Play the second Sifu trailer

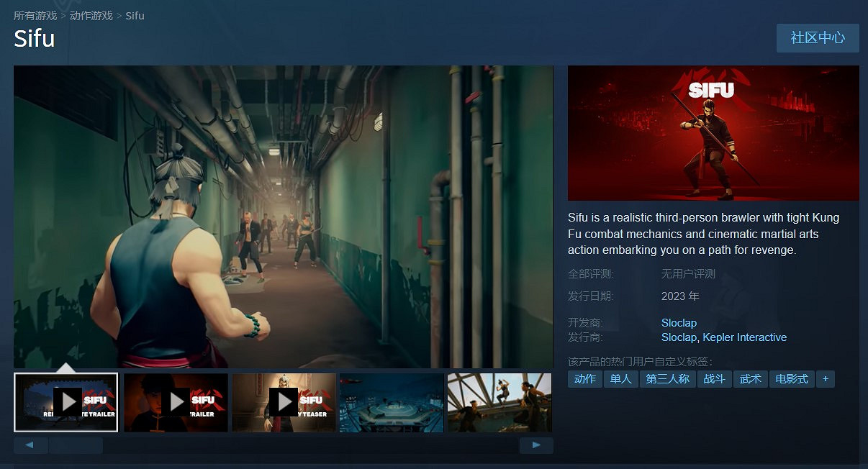175,402
